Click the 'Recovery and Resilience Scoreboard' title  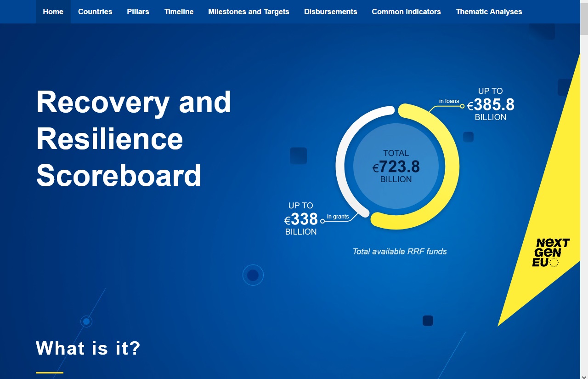(133, 138)
